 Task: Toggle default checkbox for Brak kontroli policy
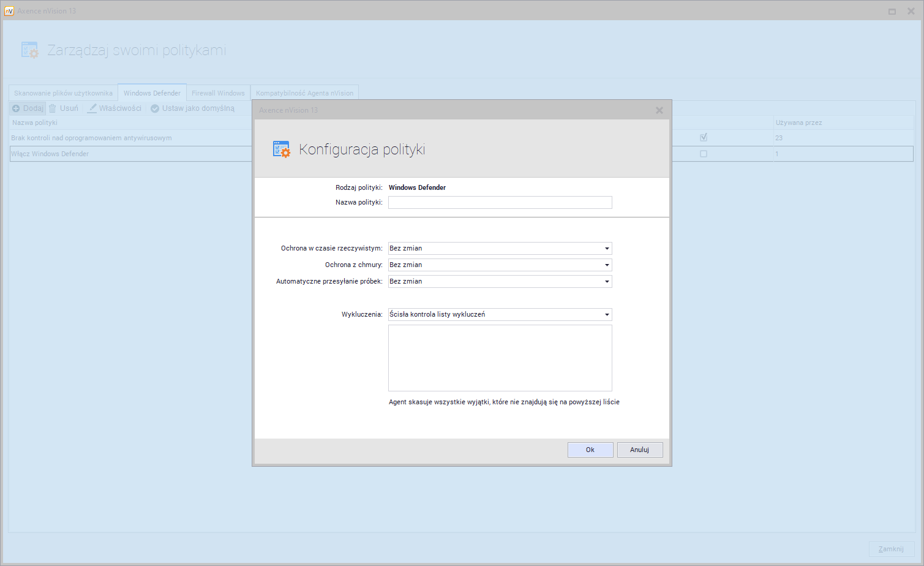click(x=704, y=138)
